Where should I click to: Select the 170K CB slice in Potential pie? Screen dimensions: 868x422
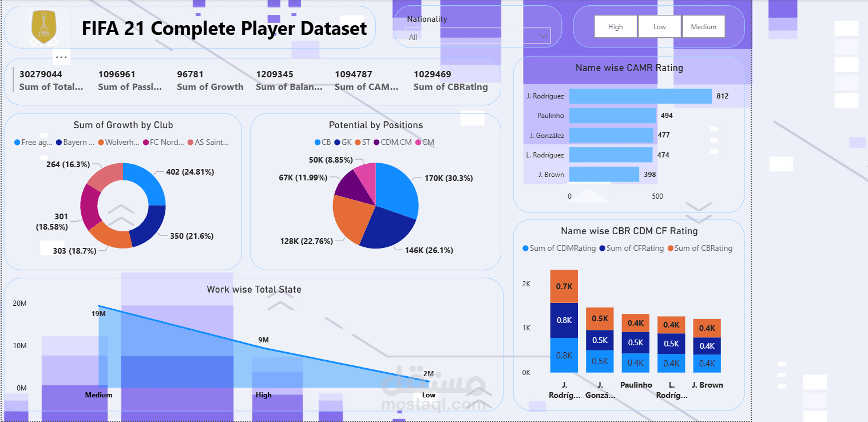[x=396, y=183]
